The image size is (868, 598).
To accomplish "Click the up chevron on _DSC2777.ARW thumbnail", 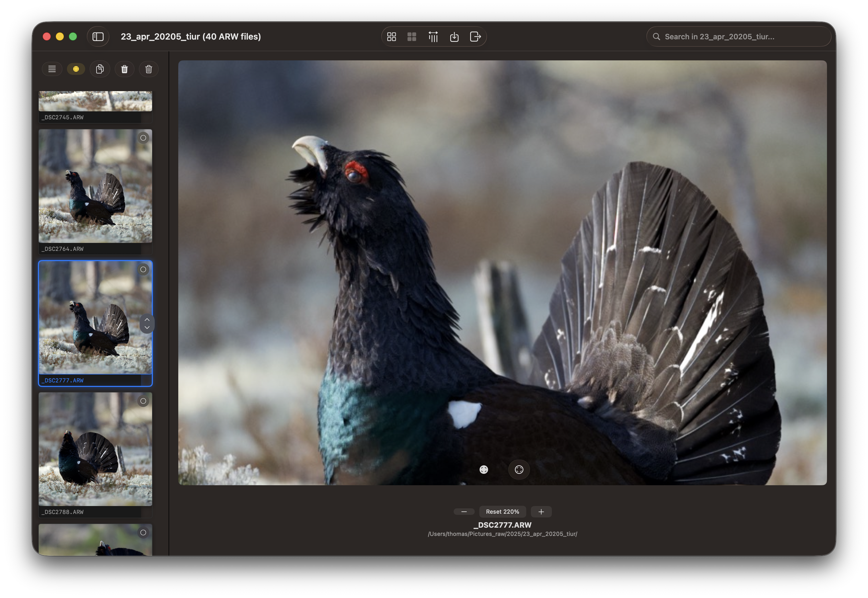I will coord(147,319).
